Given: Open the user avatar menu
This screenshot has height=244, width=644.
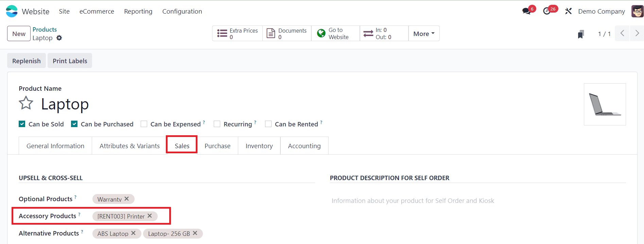Looking at the screenshot, I should click(637, 11).
